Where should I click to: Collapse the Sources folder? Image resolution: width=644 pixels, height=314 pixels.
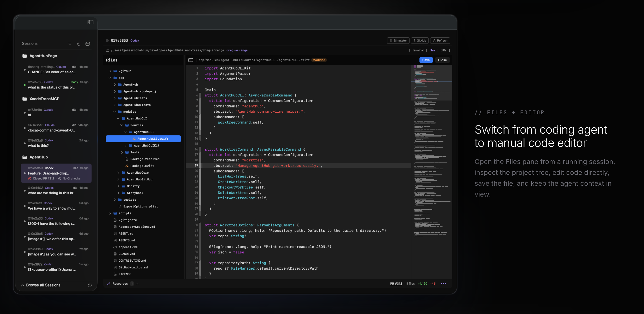pyautogui.click(x=122, y=125)
